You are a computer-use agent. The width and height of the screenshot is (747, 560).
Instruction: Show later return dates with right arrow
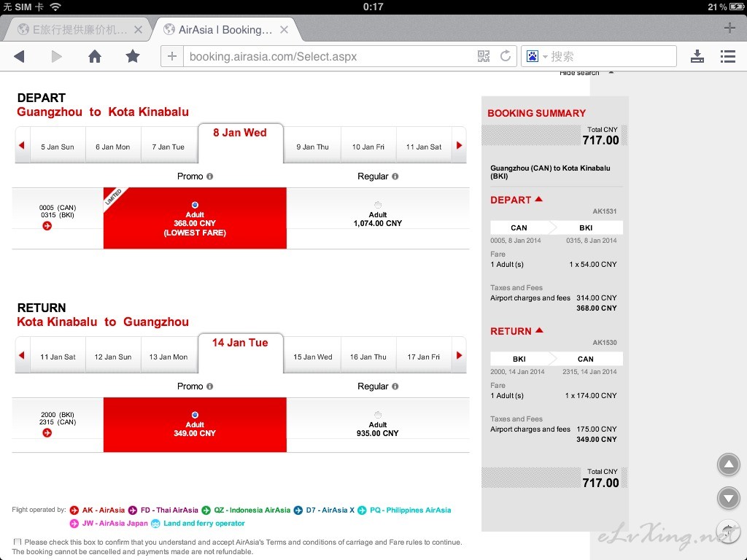pos(459,355)
